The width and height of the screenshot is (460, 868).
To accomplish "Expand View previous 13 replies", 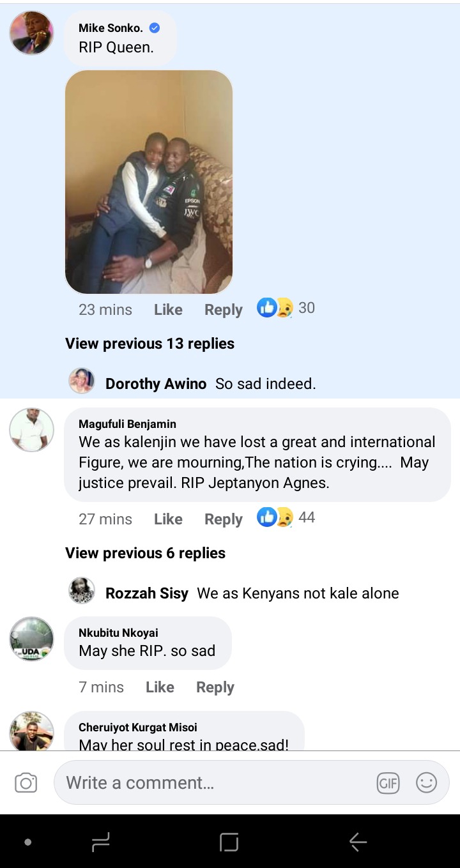I will (149, 344).
